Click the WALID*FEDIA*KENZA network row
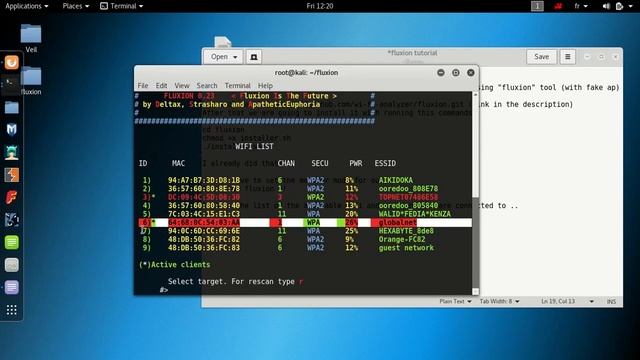This screenshot has height=360, width=640. pos(304,214)
